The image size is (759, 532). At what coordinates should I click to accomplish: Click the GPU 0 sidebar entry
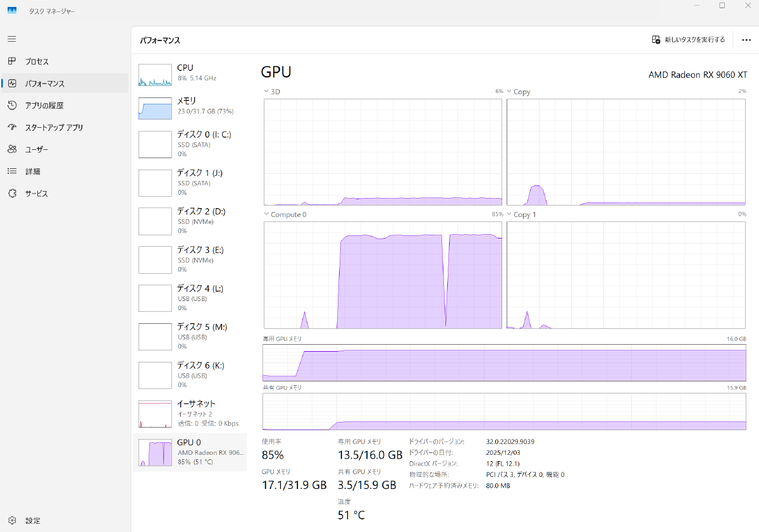pyautogui.click(x=190, y=452)
